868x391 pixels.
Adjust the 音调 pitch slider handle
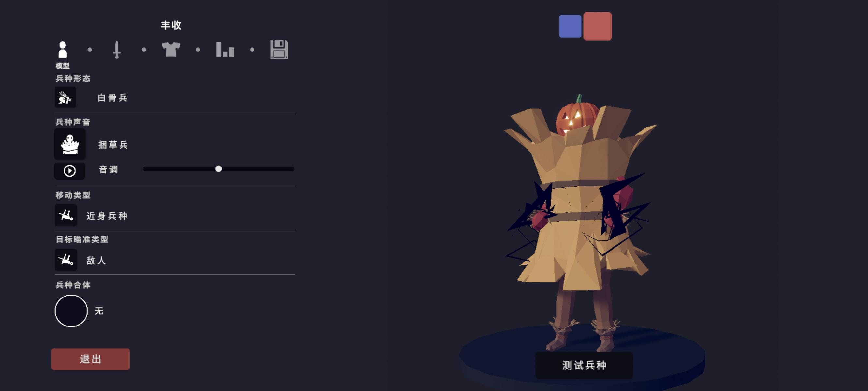click(x=218, y=168)
